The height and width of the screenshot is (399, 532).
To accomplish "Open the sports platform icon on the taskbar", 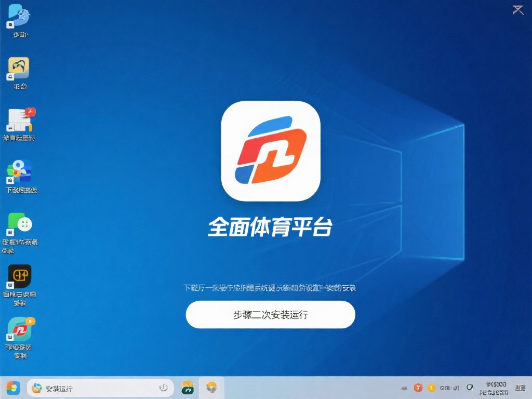I will click(187, 388).
